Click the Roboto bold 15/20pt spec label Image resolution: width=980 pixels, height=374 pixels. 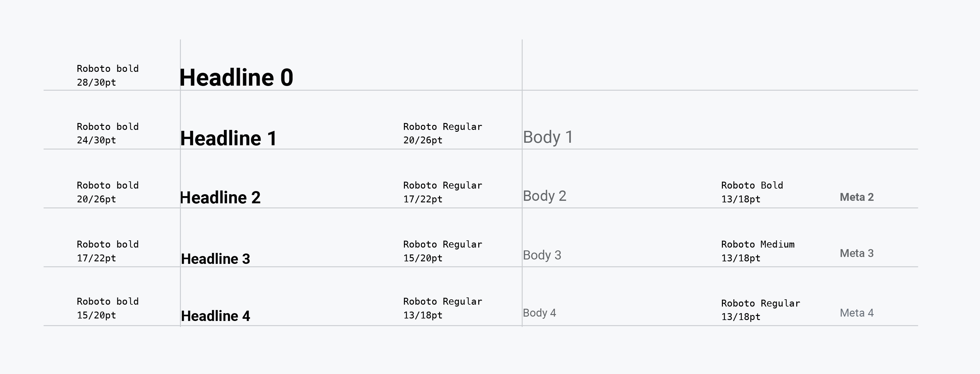pyautogui.click(x=108, y=308)
